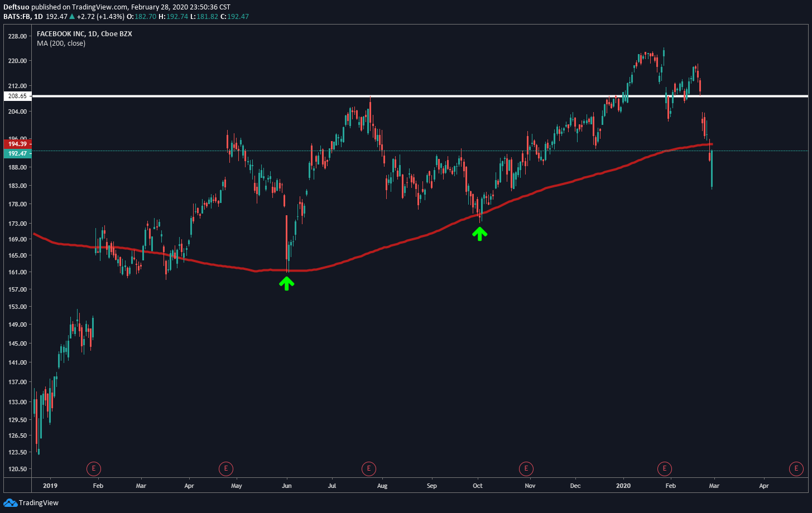The image size is (812, 513).
Task: Click the May label on time axis
Action: click(x=236, y=486)
